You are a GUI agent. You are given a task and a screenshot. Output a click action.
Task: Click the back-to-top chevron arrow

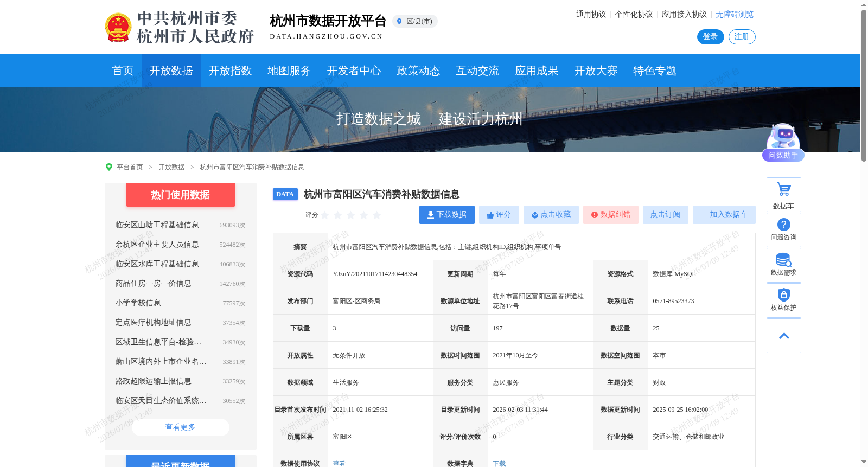783,336
